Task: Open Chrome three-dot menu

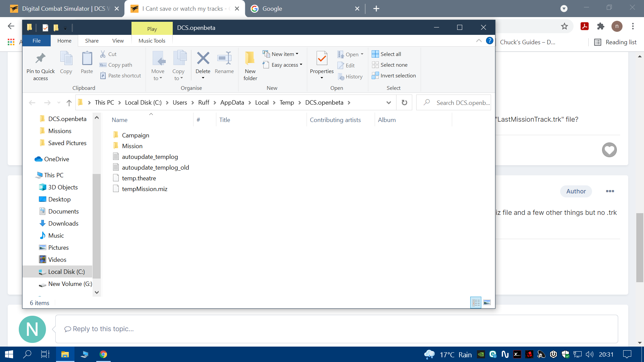Action: (633, 26)
